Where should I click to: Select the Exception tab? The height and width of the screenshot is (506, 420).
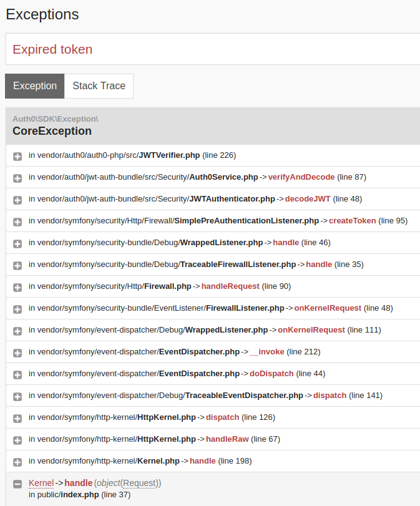[x=35, y=86]
